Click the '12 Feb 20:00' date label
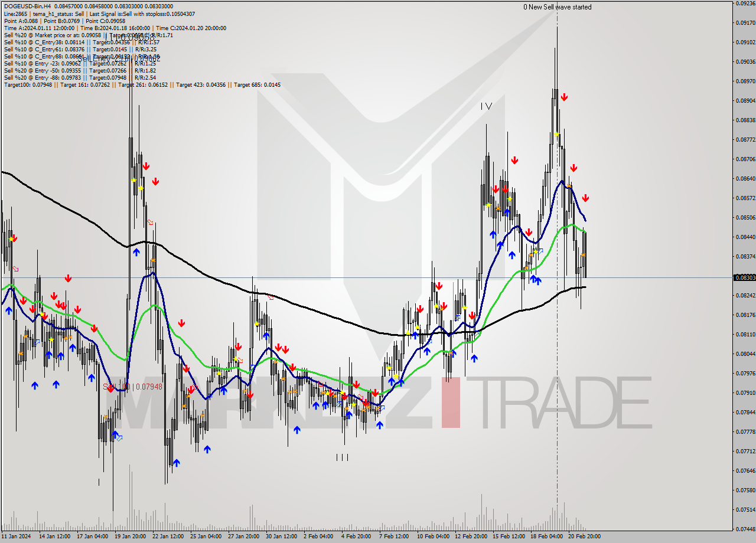 pyautogui.click(x=470, y=537)
